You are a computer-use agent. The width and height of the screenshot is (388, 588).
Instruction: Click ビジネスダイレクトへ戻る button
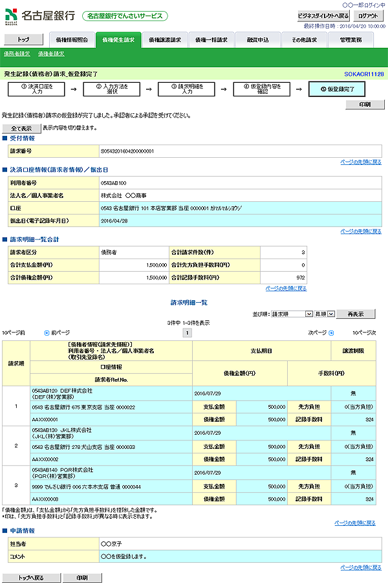pyautogui.click(x=323, y=16)
